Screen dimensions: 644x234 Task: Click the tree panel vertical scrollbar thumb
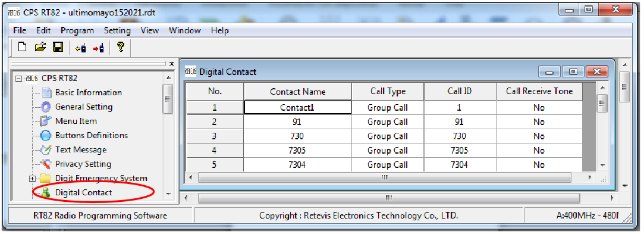[x=168, y=99]
